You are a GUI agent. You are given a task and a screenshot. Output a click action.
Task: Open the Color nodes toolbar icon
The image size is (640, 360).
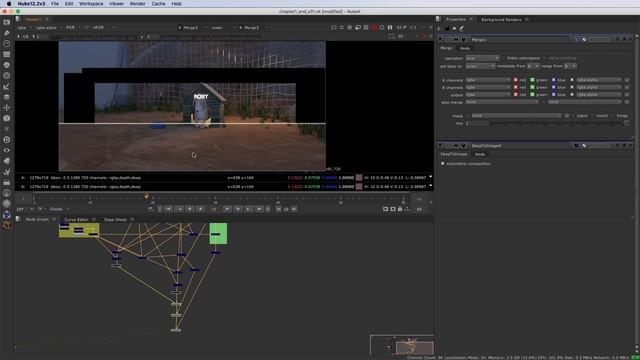(x=7, y=65)
